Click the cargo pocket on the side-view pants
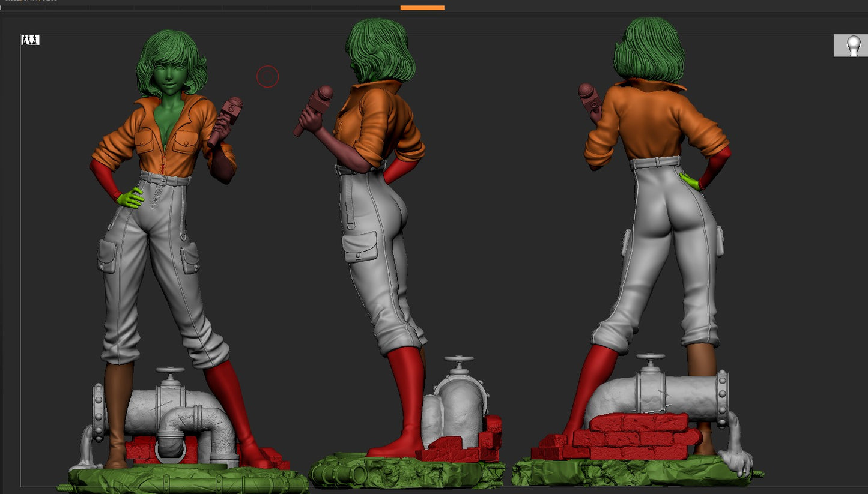 [359, 247]
